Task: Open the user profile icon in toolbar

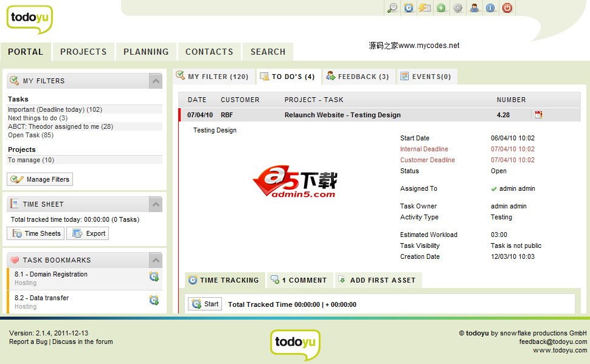Action: point(474,8)
